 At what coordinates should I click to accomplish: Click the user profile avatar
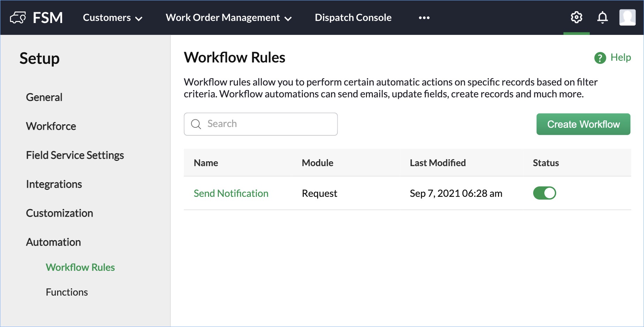[x=627, y=17]
